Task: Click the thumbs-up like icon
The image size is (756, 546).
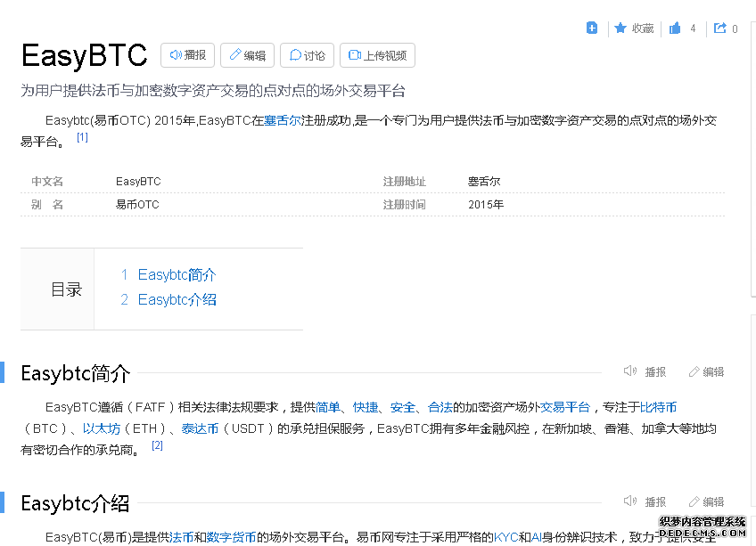Action: pos(675,29)
